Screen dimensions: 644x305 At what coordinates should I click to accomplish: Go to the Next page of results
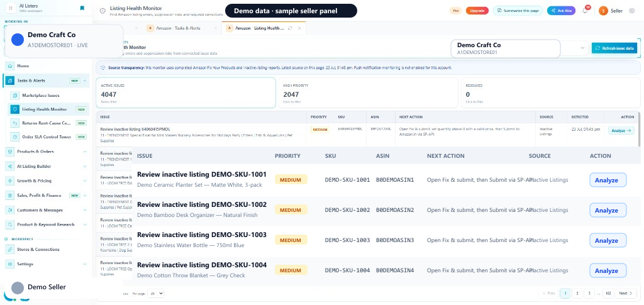[625, 293]
